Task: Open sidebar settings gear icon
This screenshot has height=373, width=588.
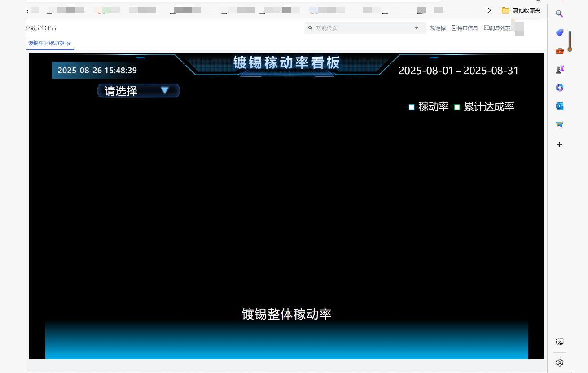Action: pyautogui.click(x=559, y=362)
